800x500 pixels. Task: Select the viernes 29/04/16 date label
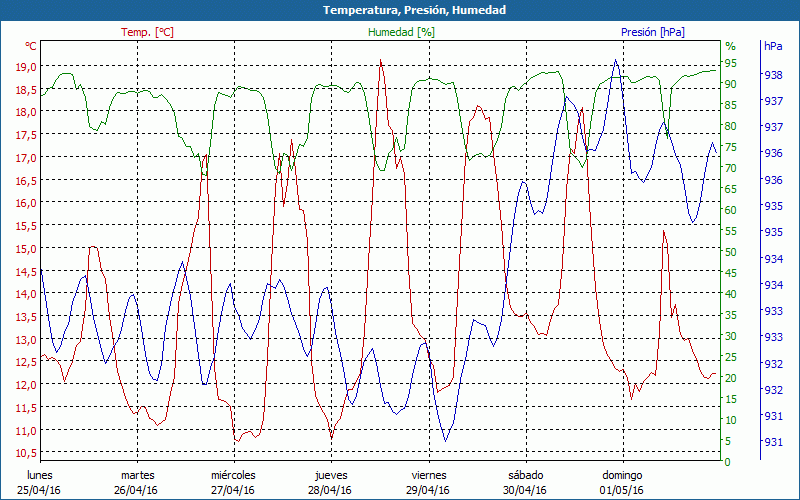point(428,482)
